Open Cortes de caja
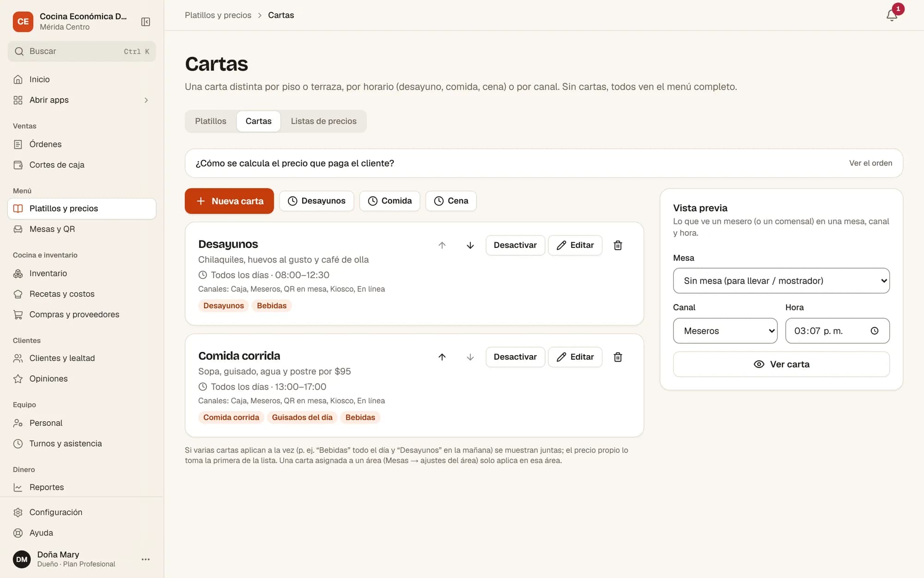 (82, 165)
